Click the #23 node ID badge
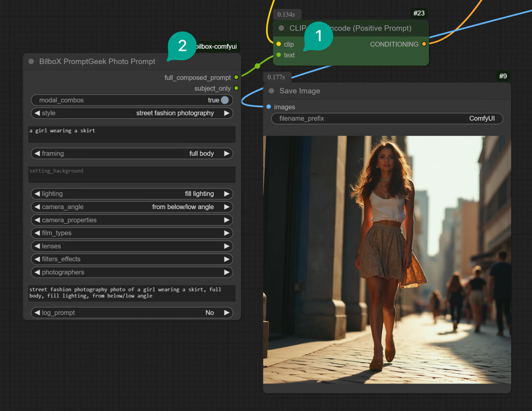 coord(419,13)
